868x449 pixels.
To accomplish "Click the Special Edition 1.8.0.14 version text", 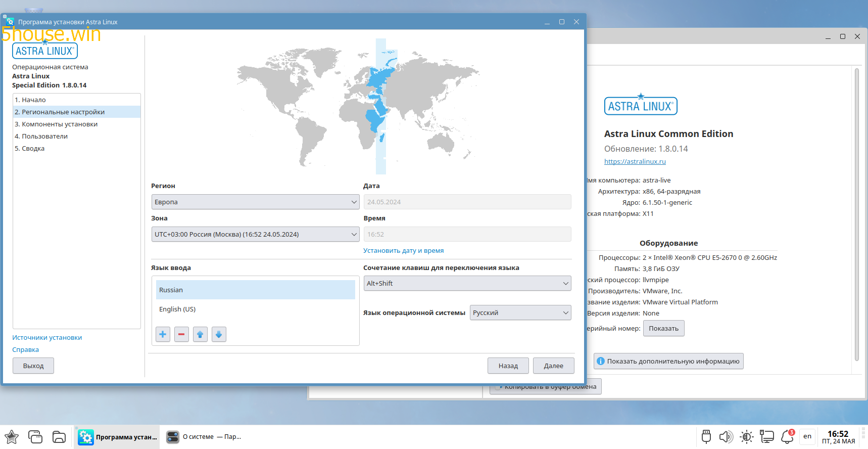I will [x=50, y=85].
